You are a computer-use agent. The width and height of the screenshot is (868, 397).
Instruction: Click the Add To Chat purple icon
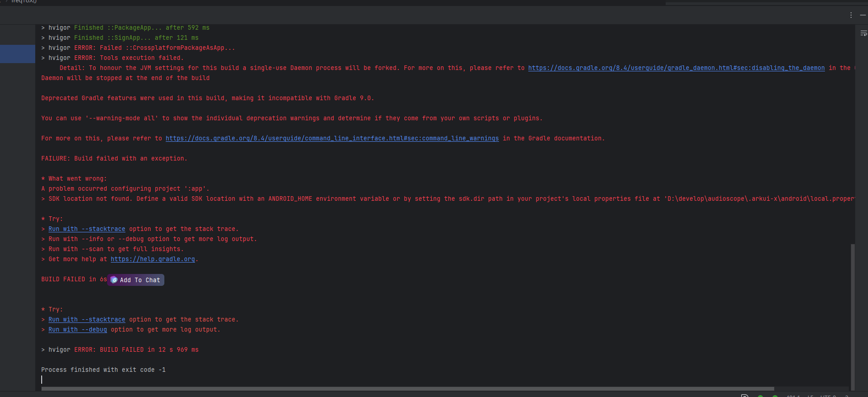pos(114,280)
